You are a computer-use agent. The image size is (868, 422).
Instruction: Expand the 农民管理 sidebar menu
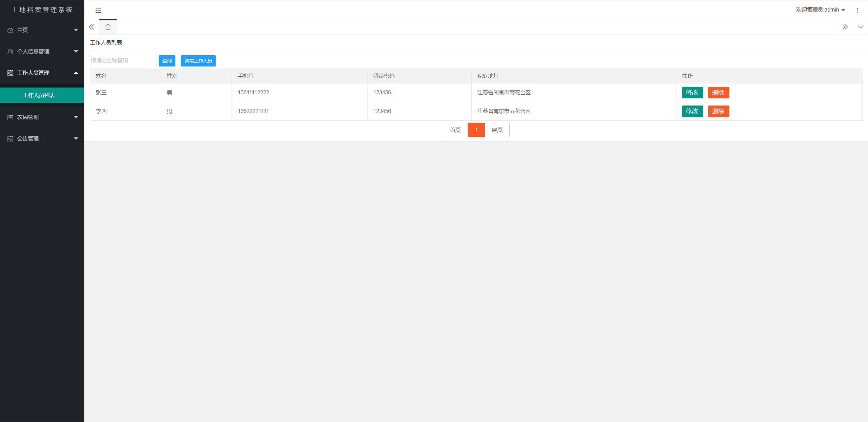42,117
